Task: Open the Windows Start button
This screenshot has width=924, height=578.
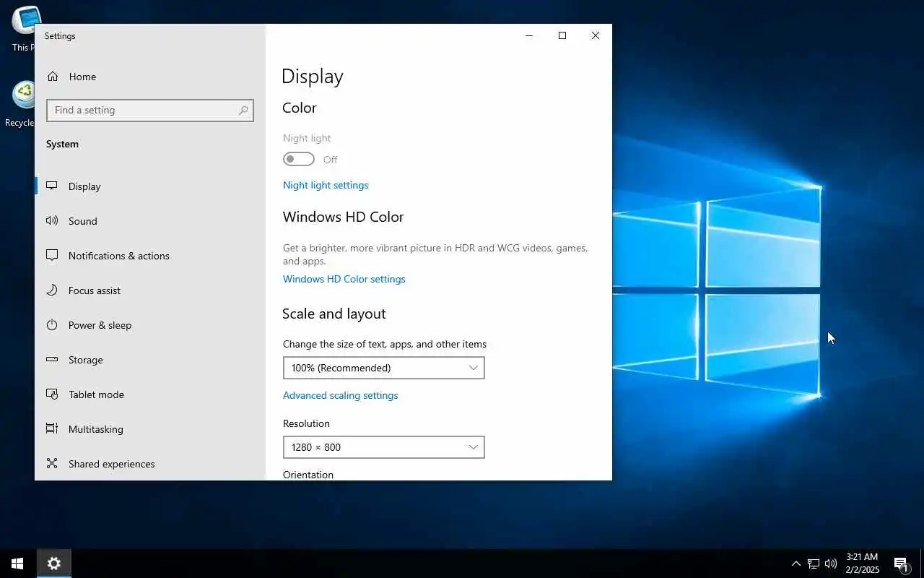Action: pos(17,564)
